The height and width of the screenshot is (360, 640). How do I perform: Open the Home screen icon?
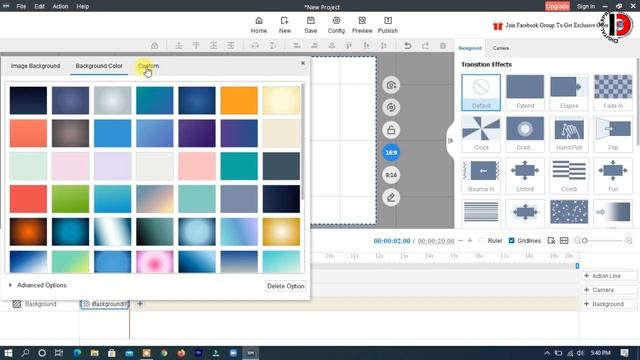pyautogui.click(x=259, y=25)
